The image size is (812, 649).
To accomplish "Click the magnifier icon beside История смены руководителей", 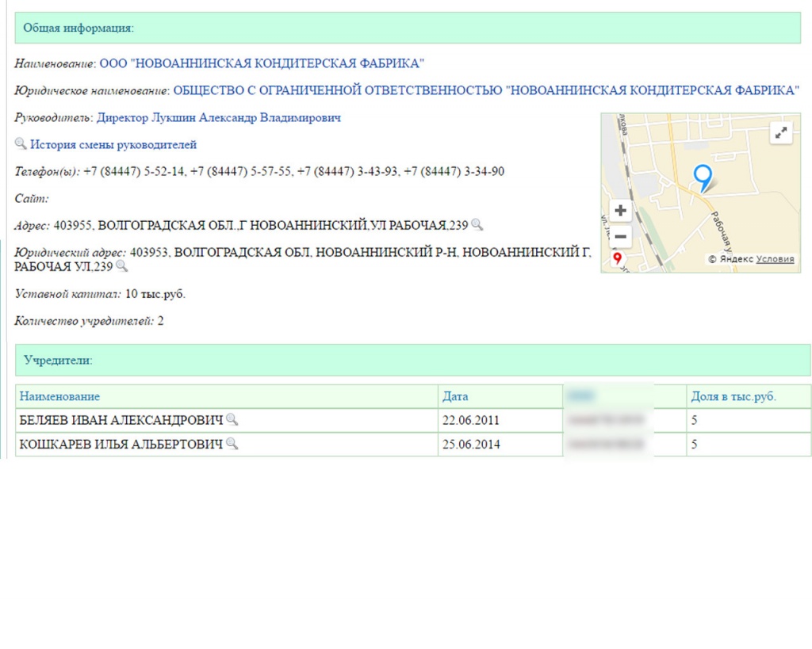I will [x=21, y=144].
